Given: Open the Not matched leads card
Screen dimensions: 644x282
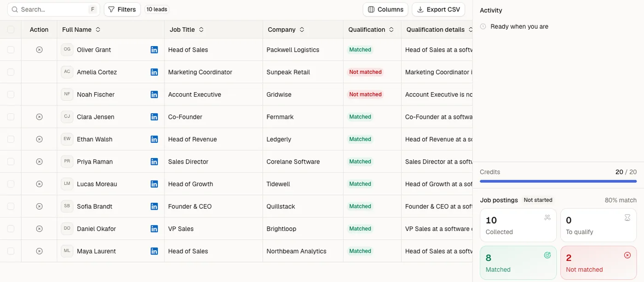Looking at the screenshot, I should 598,263.
